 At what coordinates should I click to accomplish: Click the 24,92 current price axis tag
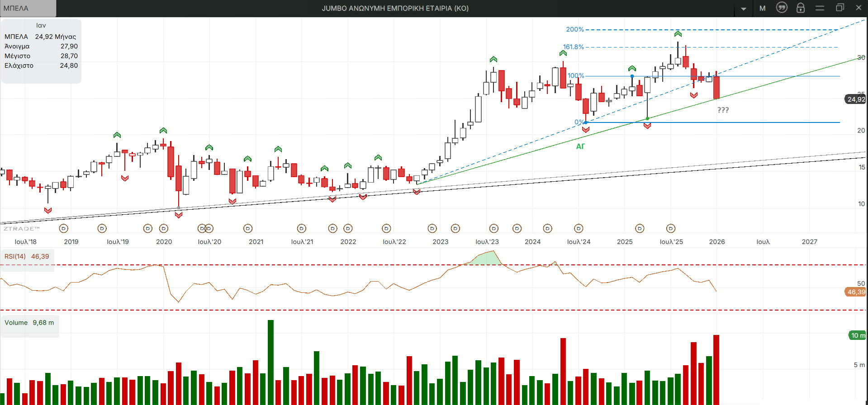click(856, 99)
